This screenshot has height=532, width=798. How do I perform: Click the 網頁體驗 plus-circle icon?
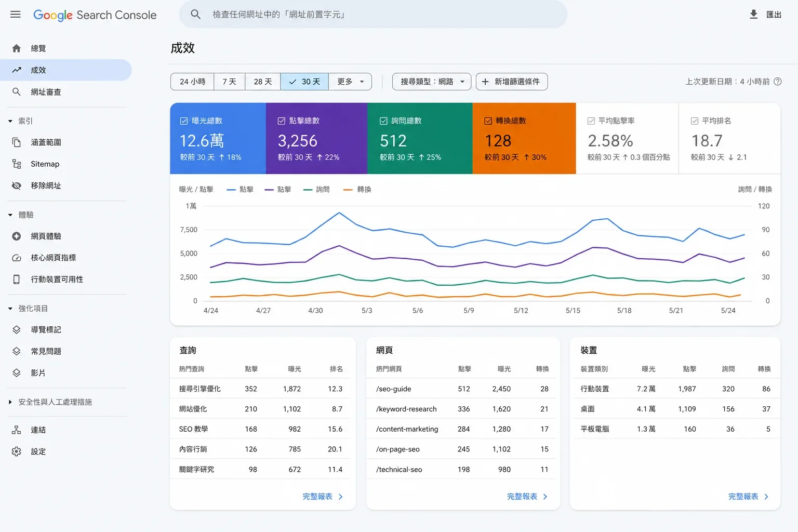(x=17, y=236)
